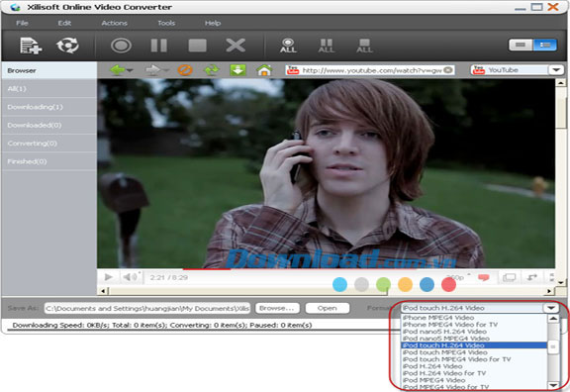
Task: Open the Edit menu
Action: coord(64,23)
